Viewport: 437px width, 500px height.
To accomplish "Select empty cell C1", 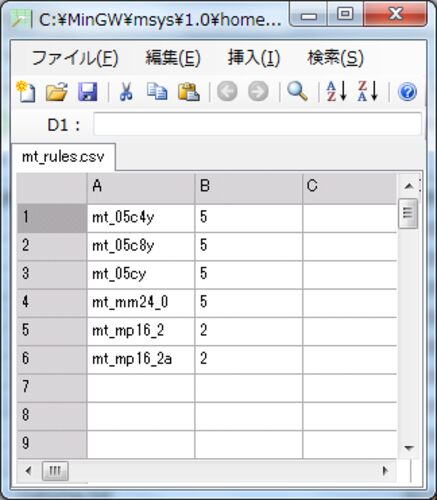I will [350, 218].
